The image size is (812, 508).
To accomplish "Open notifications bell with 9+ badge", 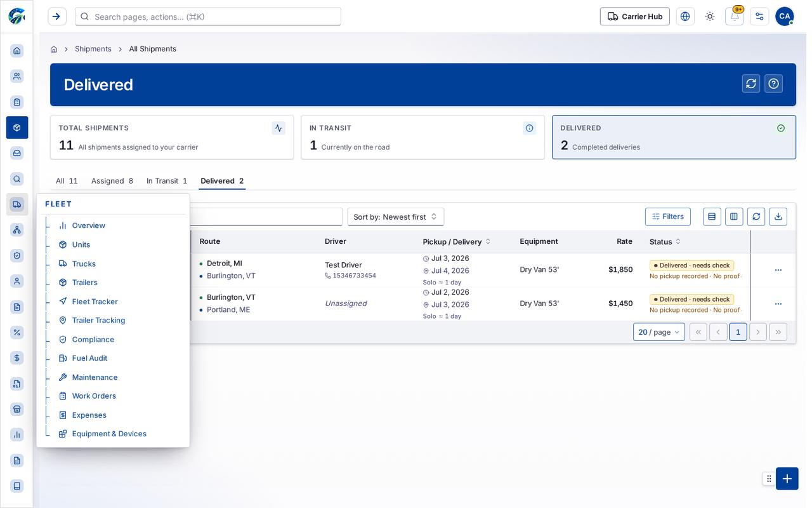I will [735, 17].
